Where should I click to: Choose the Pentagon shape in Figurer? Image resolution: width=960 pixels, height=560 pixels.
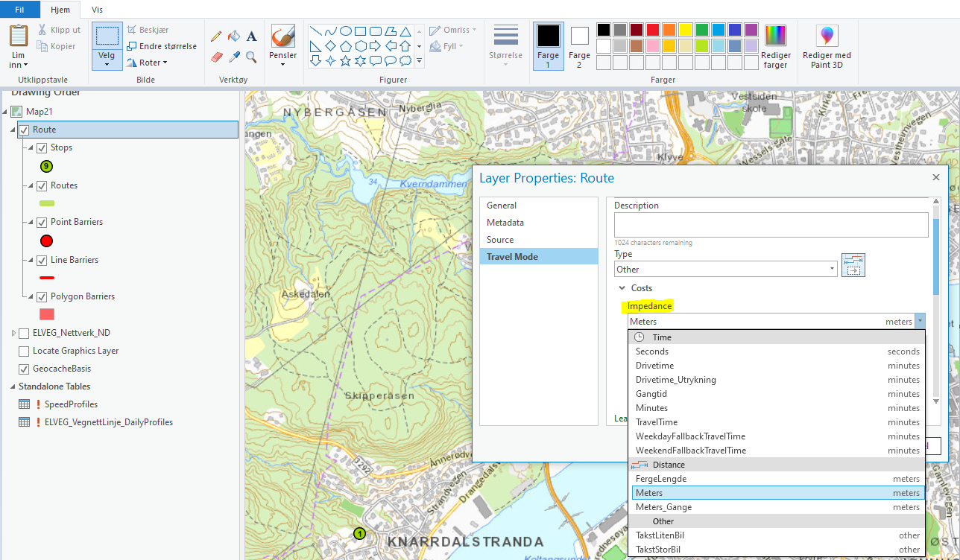(x=346, y=46)
